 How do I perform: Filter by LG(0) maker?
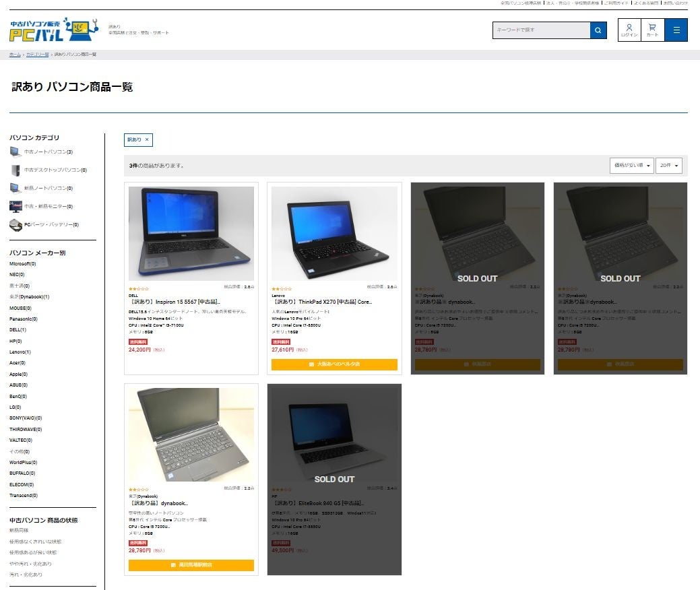15,407
